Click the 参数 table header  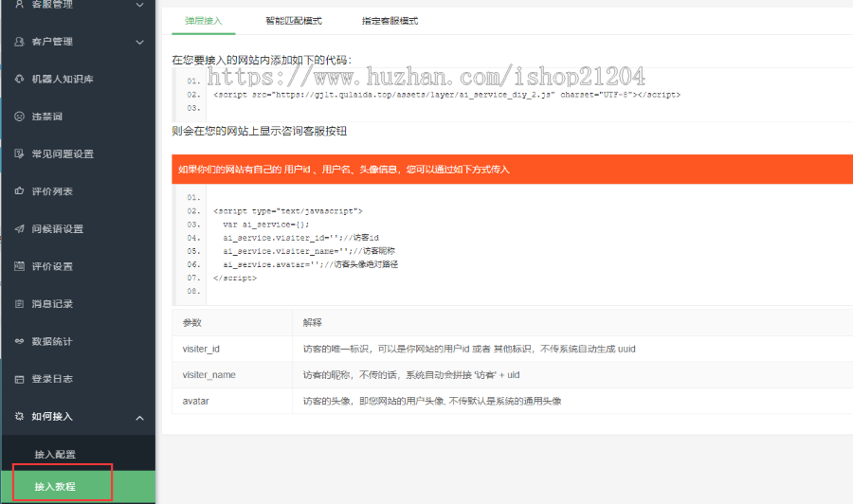[x=192, y=322]
